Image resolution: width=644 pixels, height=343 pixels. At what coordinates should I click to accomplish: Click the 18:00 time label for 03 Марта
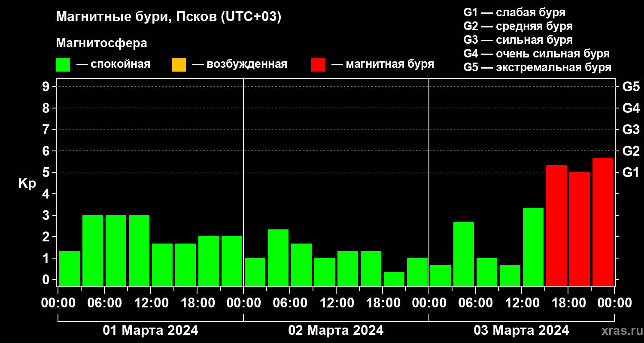[x=568, y=303]
